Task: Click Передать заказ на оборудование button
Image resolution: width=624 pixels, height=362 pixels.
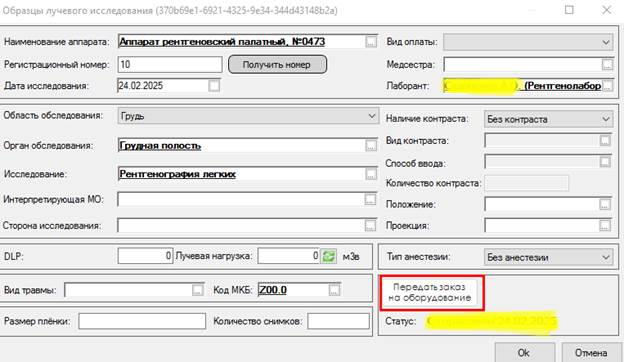Action: [429, 292]
